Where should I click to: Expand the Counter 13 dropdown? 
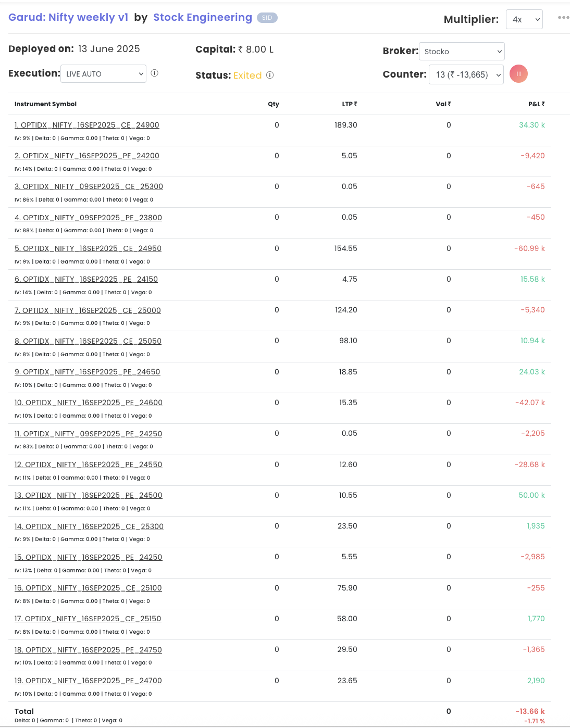point(466,74)
